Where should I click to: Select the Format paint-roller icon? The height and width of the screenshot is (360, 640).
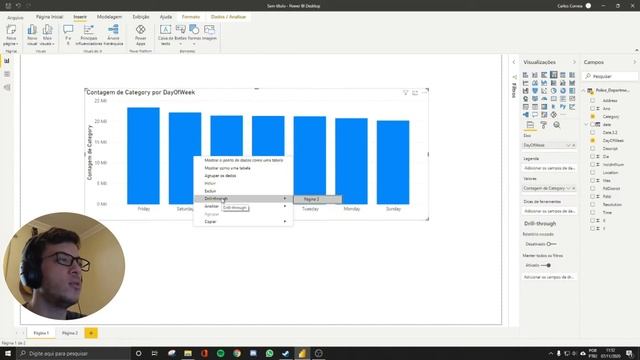pyautogui.click(x=543, y=125)
